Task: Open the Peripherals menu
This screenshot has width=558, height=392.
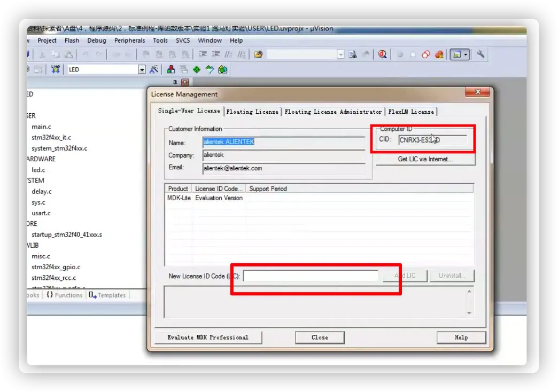Action: tap(129, 41)
